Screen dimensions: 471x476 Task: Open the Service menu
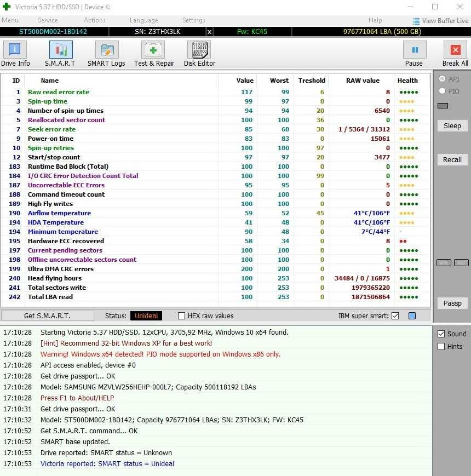pos(48,20)
